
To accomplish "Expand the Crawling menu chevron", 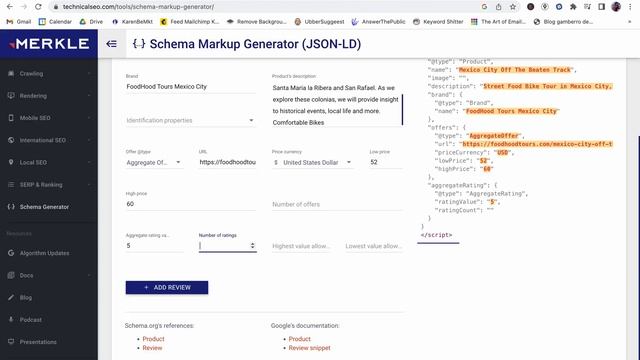I will pyautogui.click(x=89, y=73).
